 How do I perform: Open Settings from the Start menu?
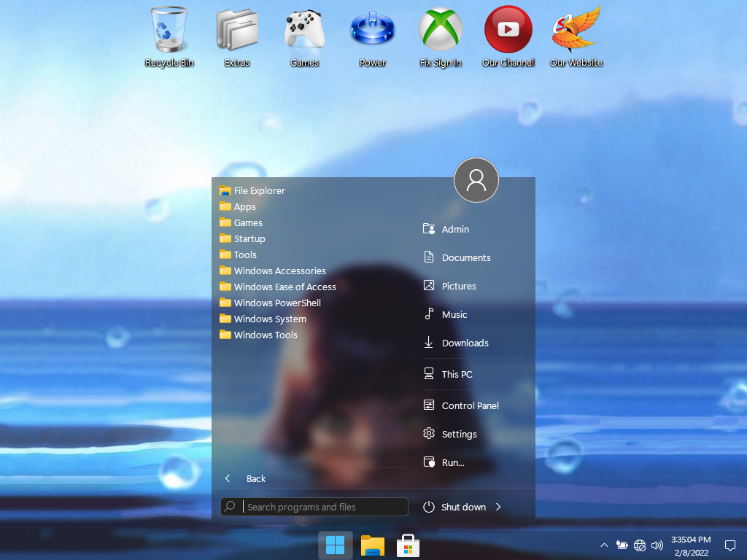459,434
